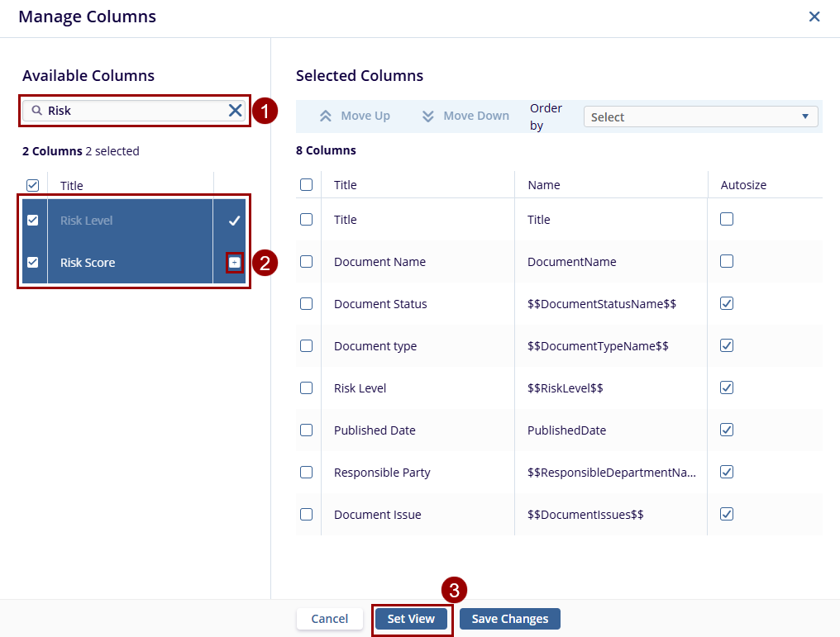Enable Autosize for Document Name
This screenshot has width=840, height=637.
[727, 261]
